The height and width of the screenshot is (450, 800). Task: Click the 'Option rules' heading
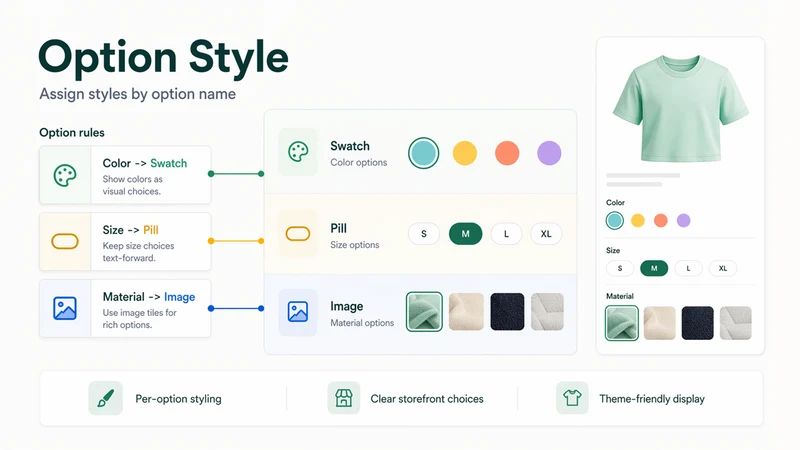72,133
